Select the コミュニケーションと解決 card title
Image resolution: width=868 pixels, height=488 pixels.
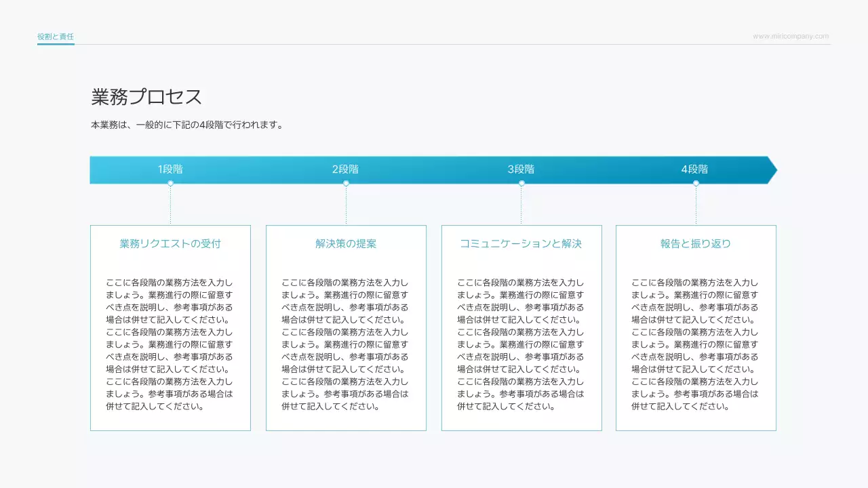(x=521, y=243)
